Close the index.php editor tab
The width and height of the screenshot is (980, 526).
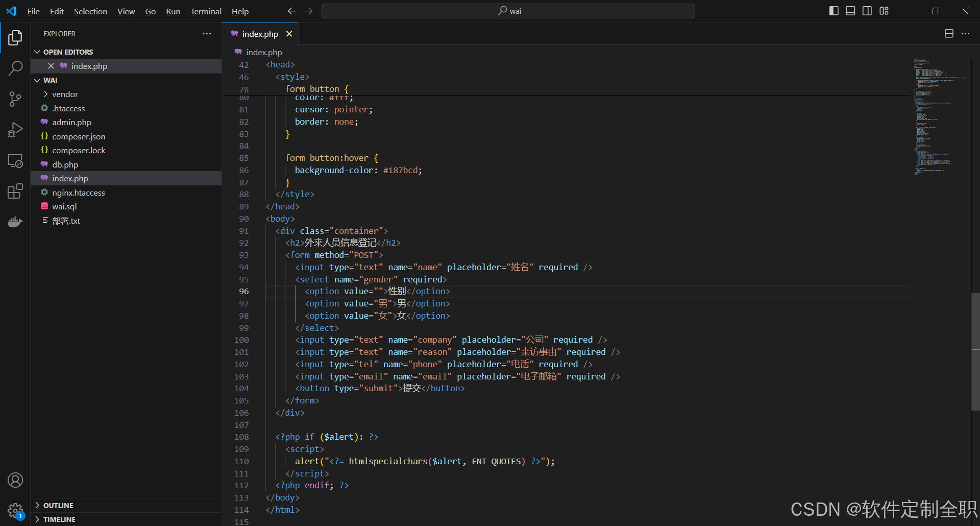coord(289,34)
